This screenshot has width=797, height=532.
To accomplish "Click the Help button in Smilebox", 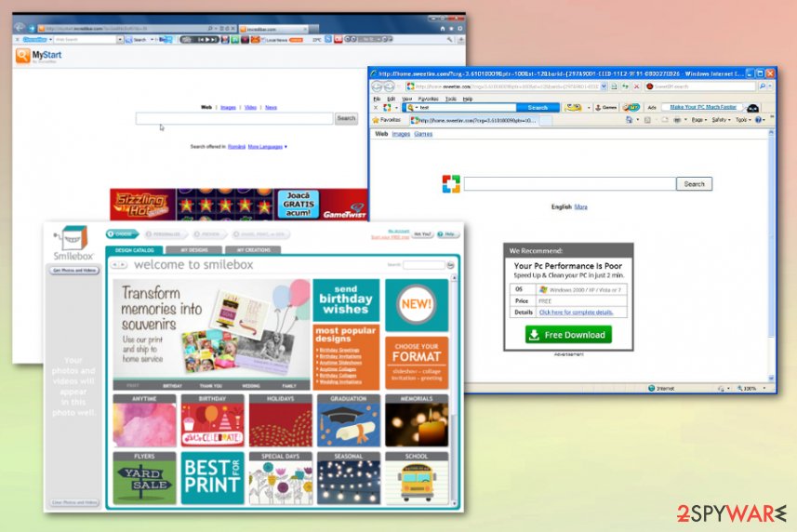I will (448, 234).
